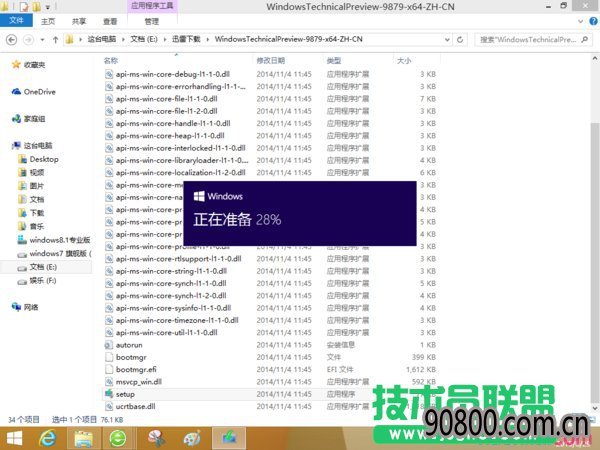This screenshot has height=450, width=600.
Task: Click 文档 (E:) in the address path
Action: 144,39
